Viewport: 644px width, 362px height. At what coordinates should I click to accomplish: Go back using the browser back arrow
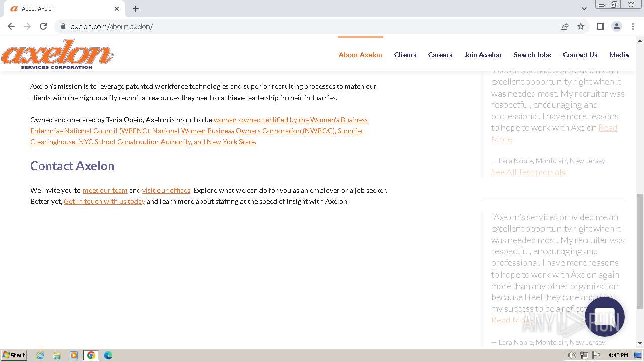(11, 26)
